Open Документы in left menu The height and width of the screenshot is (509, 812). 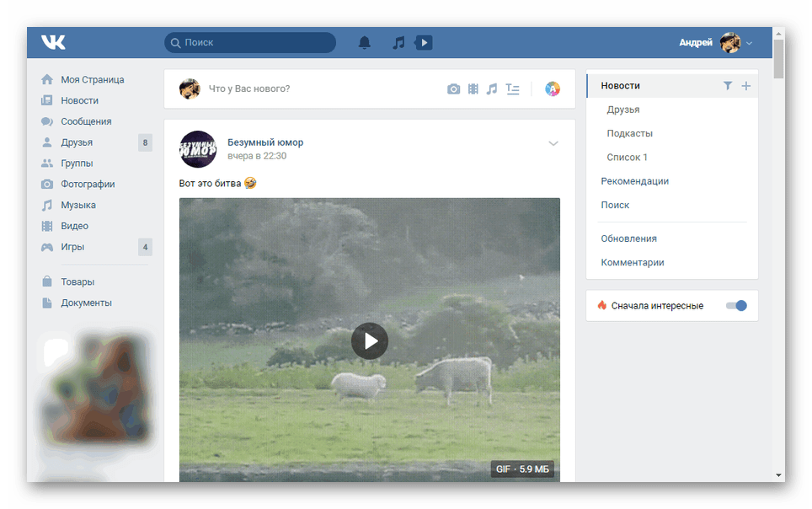tap(87, 303)
